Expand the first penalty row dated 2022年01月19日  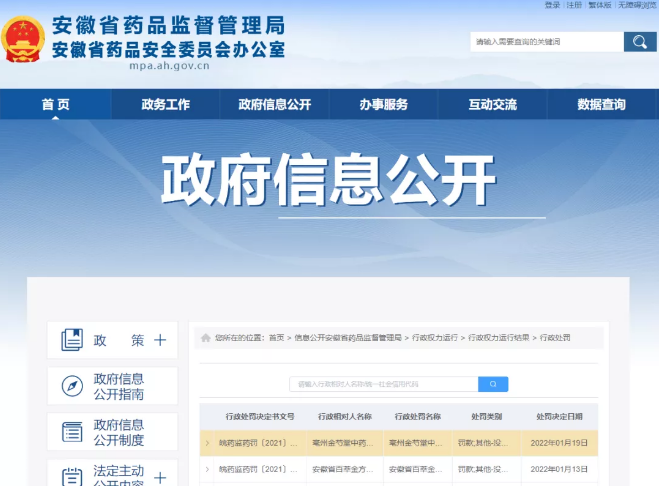tap(207, 442)
